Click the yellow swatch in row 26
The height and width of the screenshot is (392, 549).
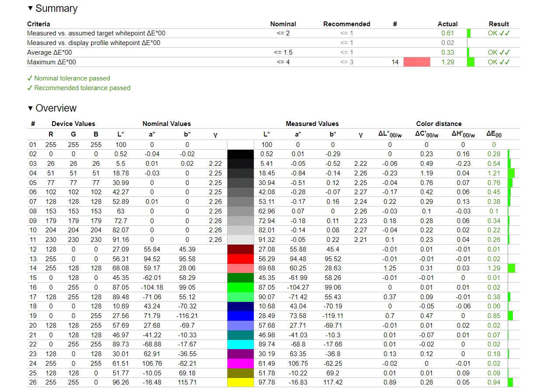pyautogui.click(x=241, y=382)
